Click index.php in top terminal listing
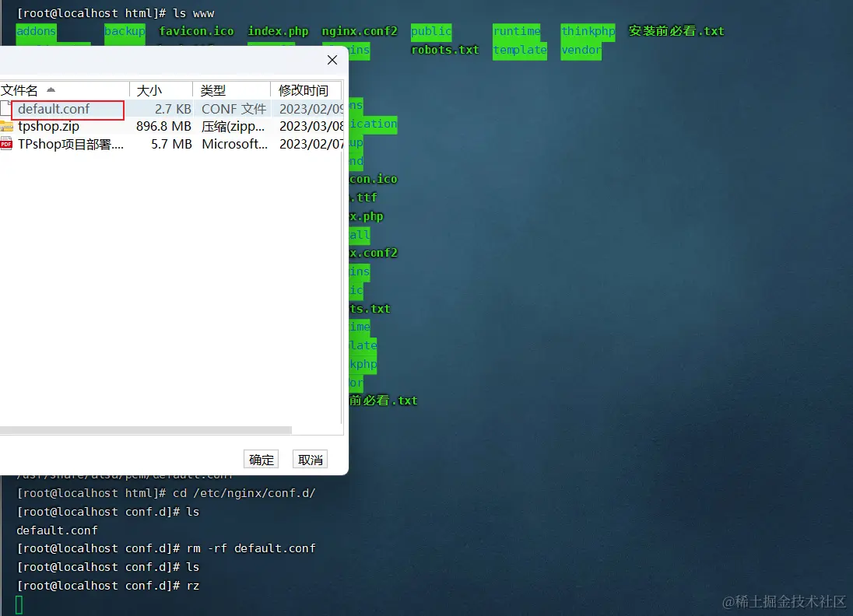The width and height of the screenshot is (853, 616). tap(278, 32)
